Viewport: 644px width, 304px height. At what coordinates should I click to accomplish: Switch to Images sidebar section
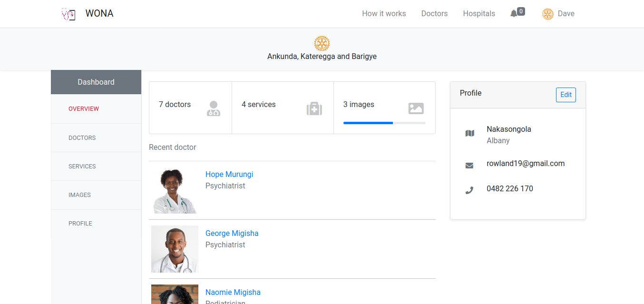[79, 195]
